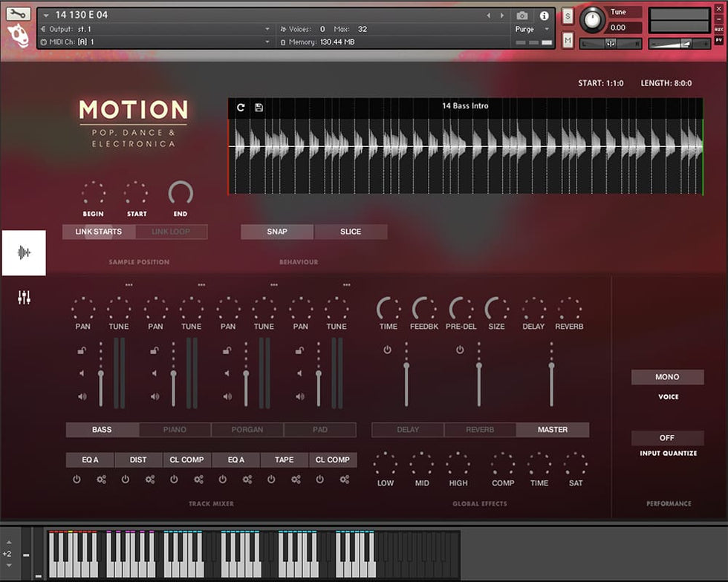Switch to the PIANO track tab
The width and height of the screenshot is (728, 582).
pos(175,430)
